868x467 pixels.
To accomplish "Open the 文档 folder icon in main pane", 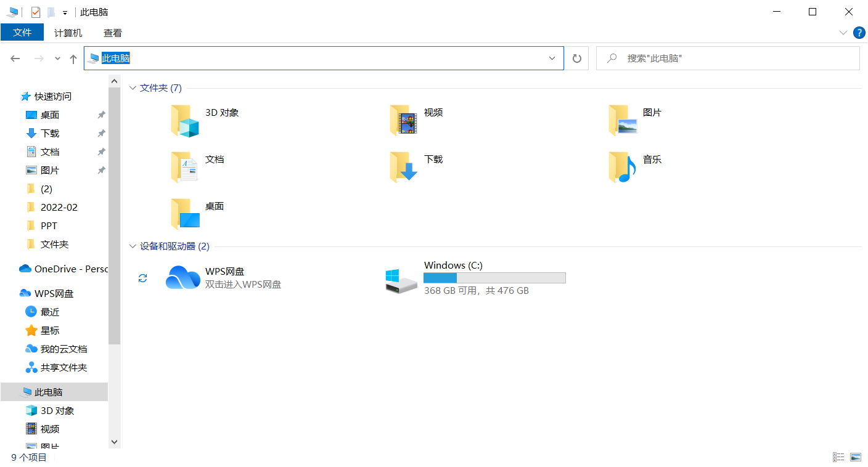I will (185, 168).
